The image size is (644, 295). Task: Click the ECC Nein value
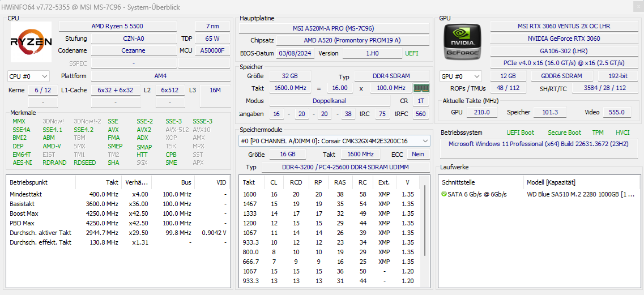click(418, 154)
